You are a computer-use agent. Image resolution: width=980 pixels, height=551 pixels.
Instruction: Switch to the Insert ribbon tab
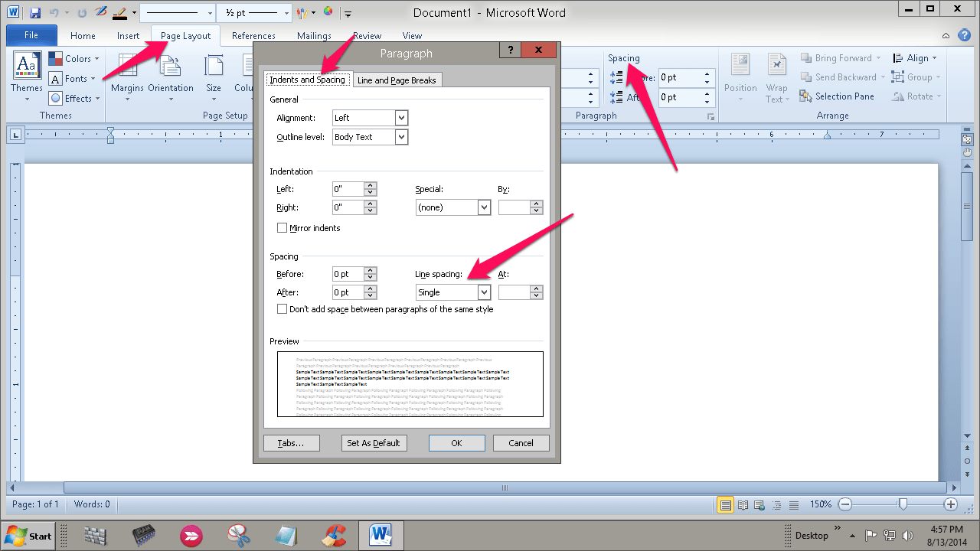pos(129,36)
